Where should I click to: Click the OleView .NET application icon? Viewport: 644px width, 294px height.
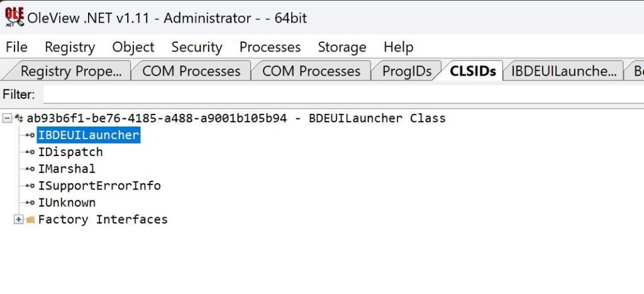click(x=14, y=16)
